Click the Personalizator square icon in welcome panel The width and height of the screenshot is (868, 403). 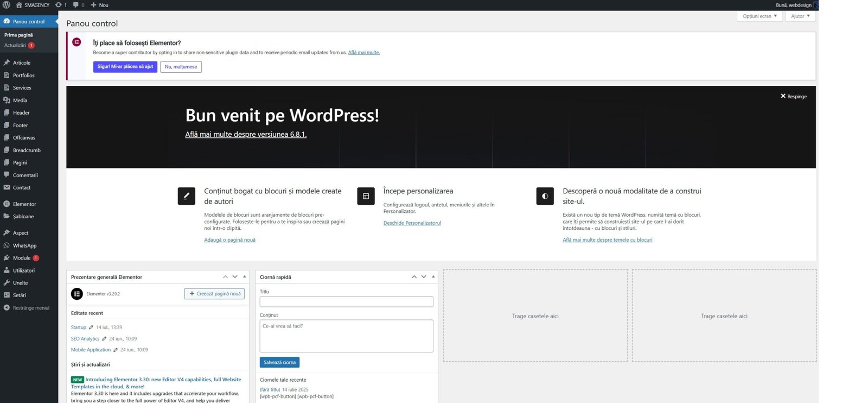(366, 196)
